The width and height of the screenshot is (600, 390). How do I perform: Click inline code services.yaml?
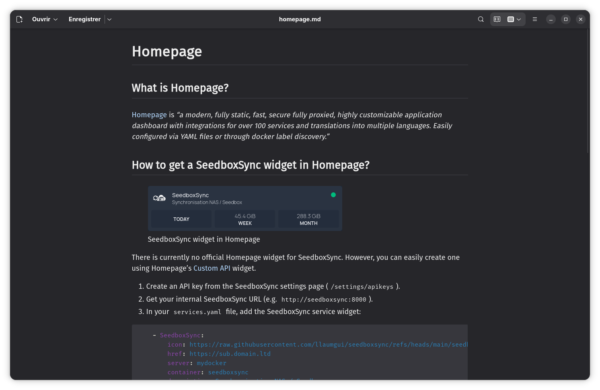197,312
